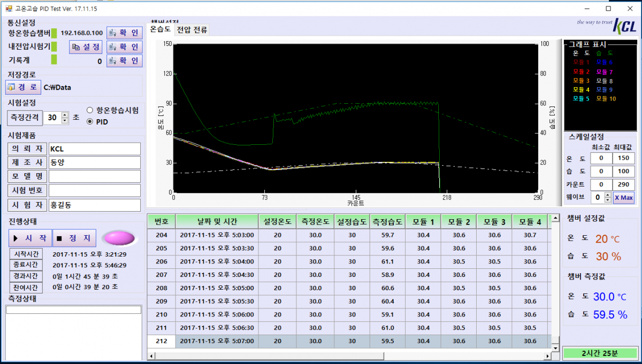Toggle 모듈 6 in graph legend
The width and height of the screenshot is (642, 364).
605,63
